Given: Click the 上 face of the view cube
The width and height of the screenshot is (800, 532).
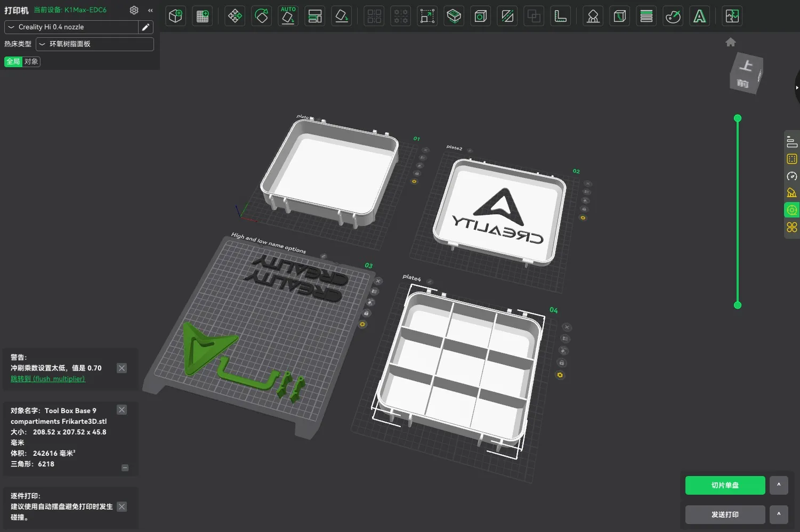Looking at the screenshot, I should (x=746, y=66).
